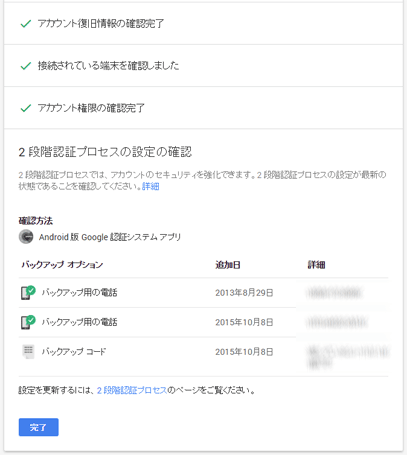Click the phone icon dated 2013年8月29日

click(x=28, y=293)
